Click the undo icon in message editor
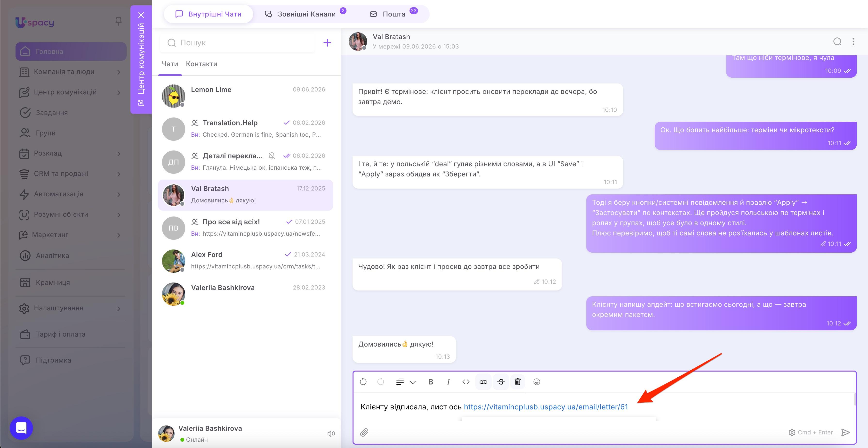 363,382
